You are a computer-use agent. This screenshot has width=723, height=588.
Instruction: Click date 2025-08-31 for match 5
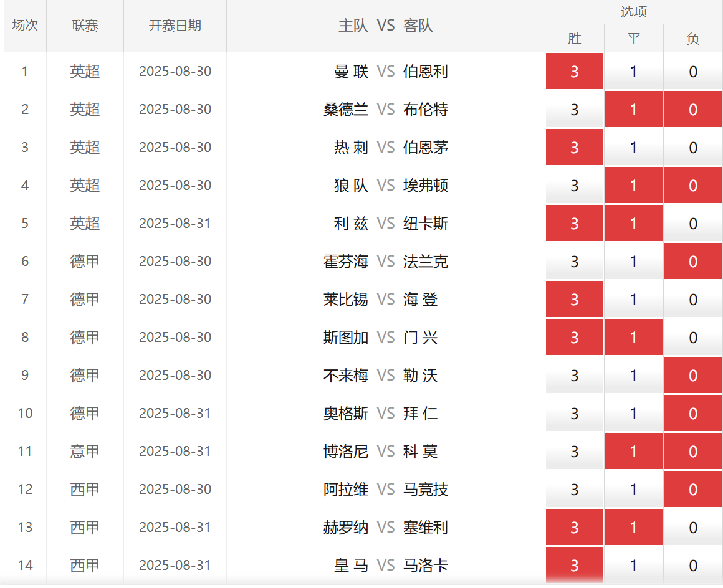(x=175, y=223)
